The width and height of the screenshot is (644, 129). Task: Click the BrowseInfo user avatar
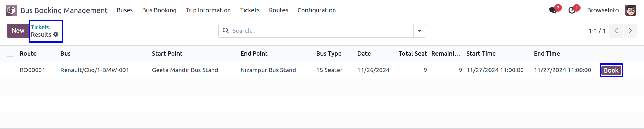630,10
